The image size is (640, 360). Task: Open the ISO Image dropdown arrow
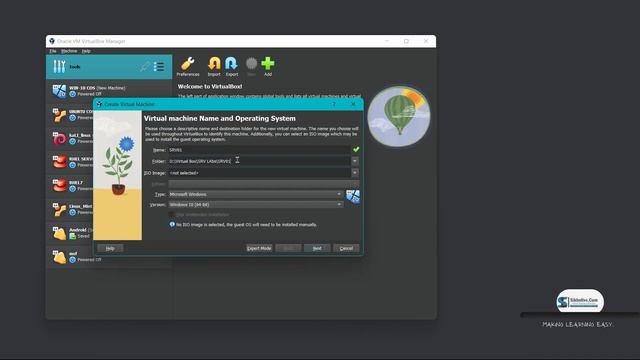355,173
